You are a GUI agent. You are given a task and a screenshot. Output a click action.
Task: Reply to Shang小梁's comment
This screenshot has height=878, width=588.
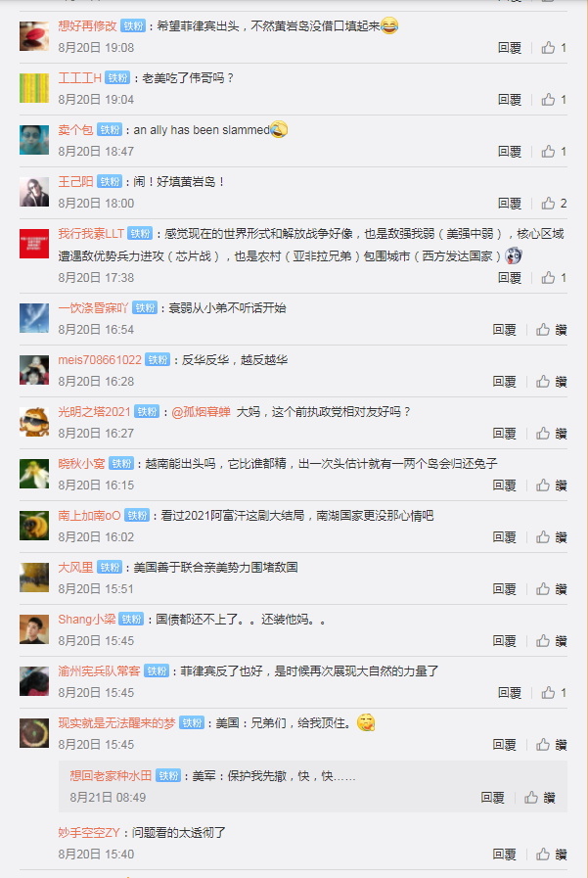(504, 640)
